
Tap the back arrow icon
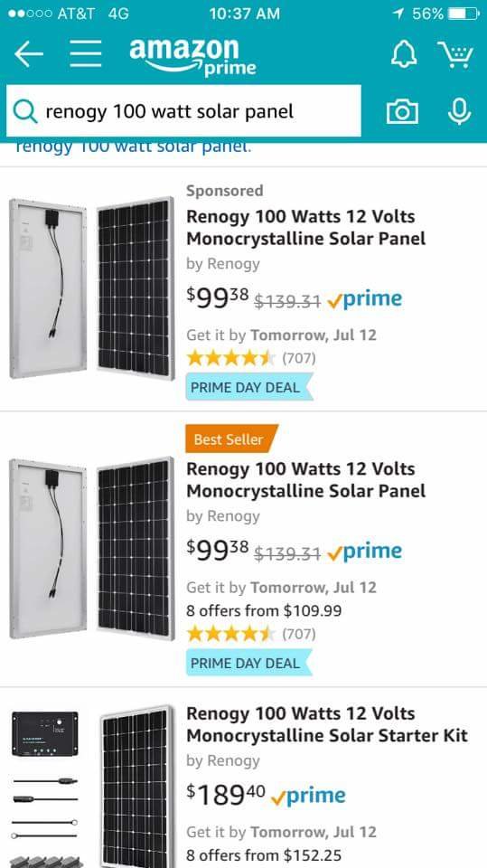click(x=29, y=53)
